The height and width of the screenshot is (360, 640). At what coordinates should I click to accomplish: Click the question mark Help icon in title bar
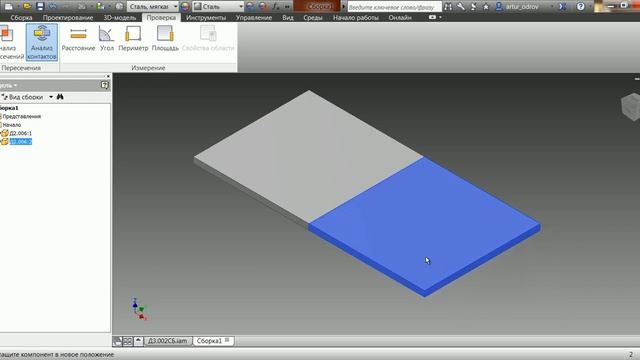[580, 7]
